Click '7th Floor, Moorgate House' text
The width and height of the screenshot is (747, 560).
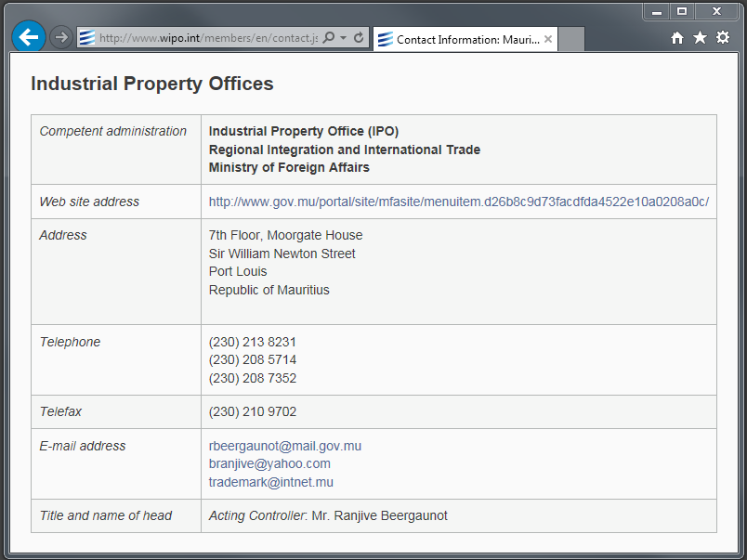(x=286, y=235)
